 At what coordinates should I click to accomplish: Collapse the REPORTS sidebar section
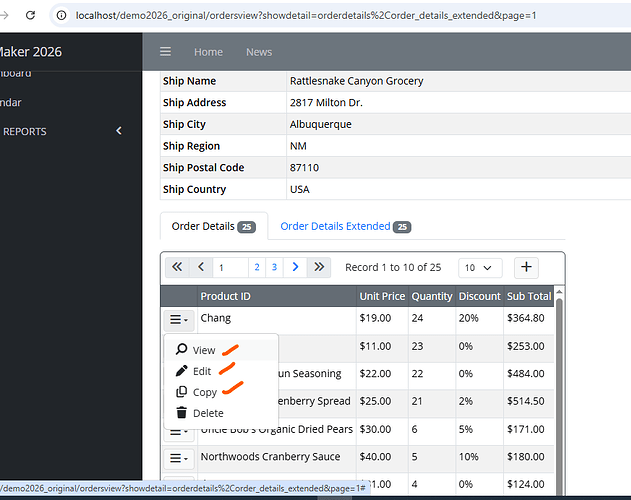(x=119, y=131)
